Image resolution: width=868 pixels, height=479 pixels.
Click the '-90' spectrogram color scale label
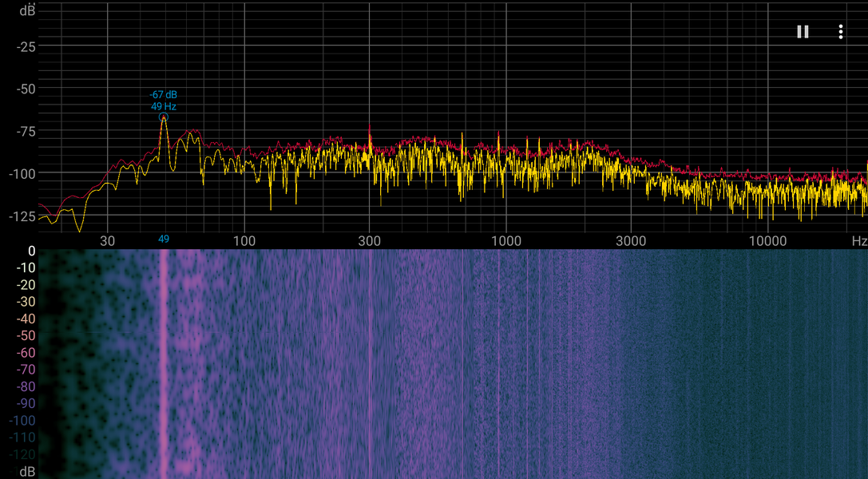point(25,404)
